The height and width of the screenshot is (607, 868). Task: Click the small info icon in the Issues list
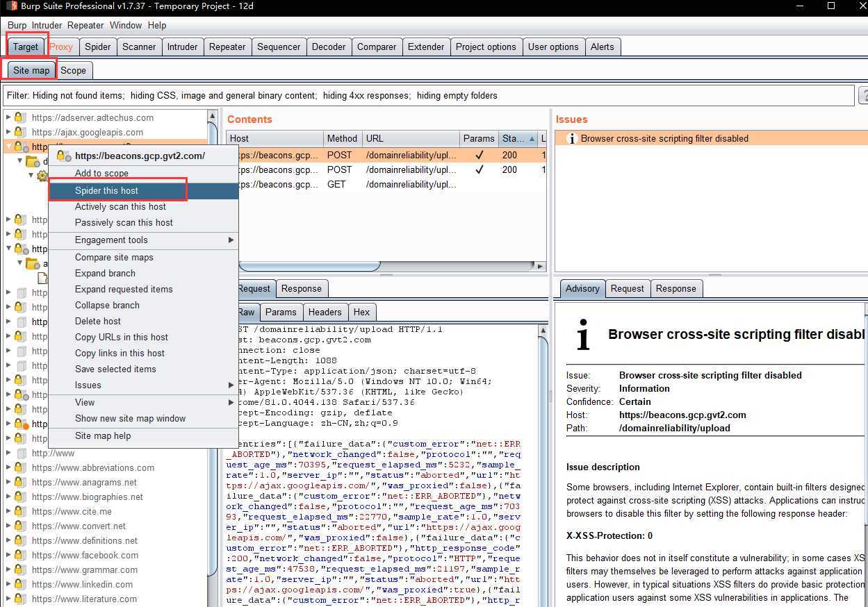coord(572,138)
